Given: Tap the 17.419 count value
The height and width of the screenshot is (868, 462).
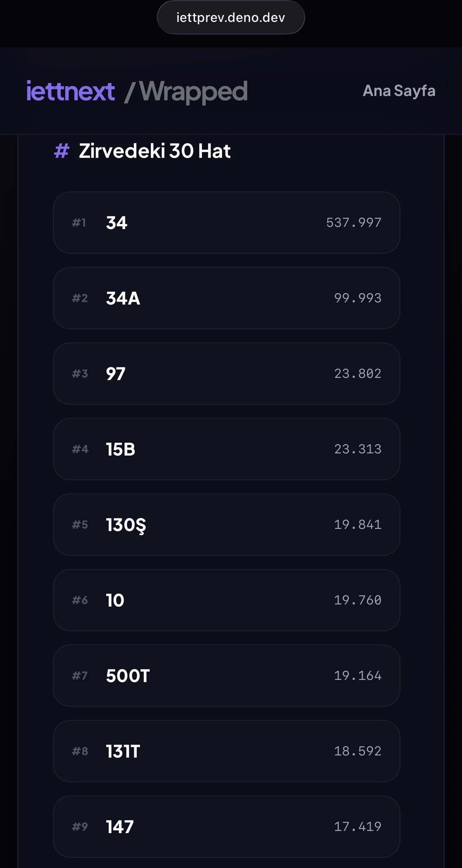Looking at the screenshot, I should 357,827.
